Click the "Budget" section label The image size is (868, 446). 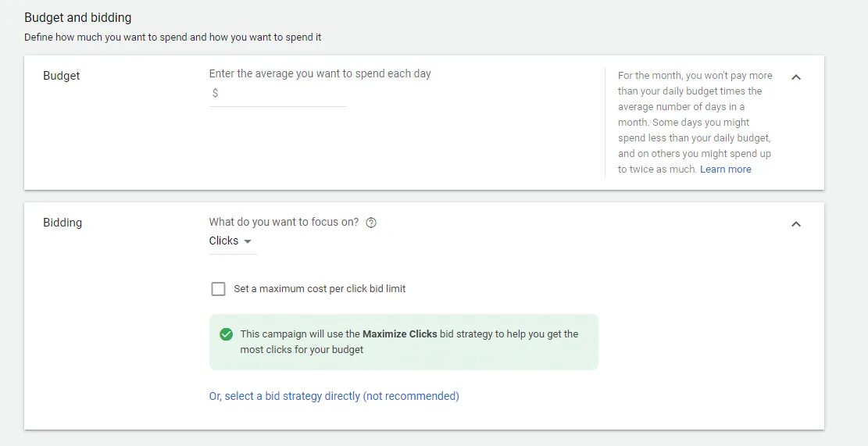[62, 76]
